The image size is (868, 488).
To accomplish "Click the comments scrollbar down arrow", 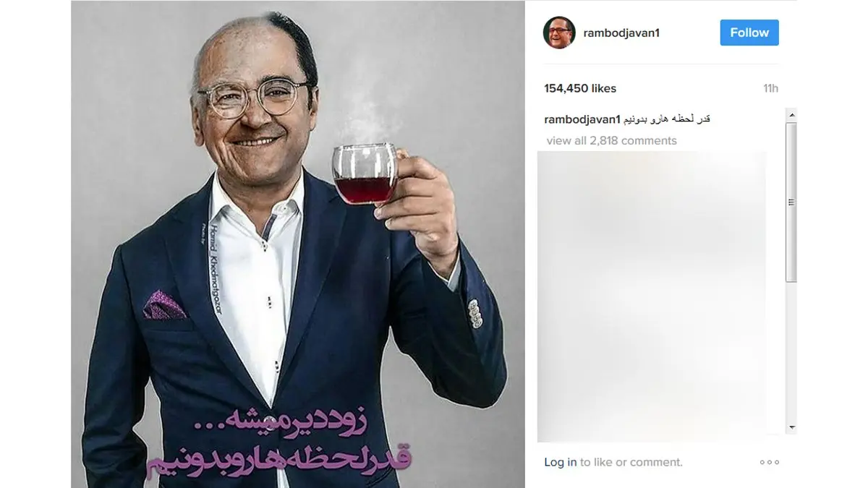I will point(791,427).
